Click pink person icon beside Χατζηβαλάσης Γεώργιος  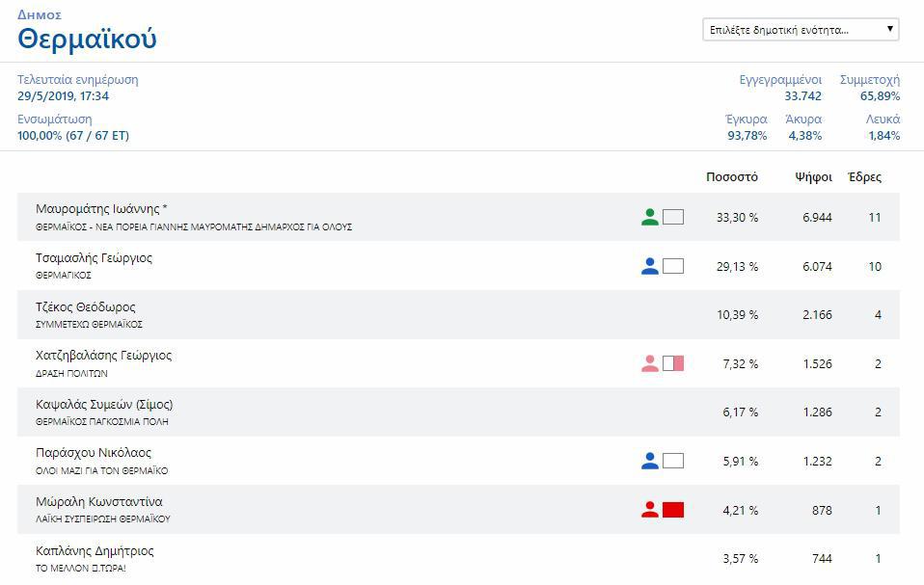coord(650,363)
